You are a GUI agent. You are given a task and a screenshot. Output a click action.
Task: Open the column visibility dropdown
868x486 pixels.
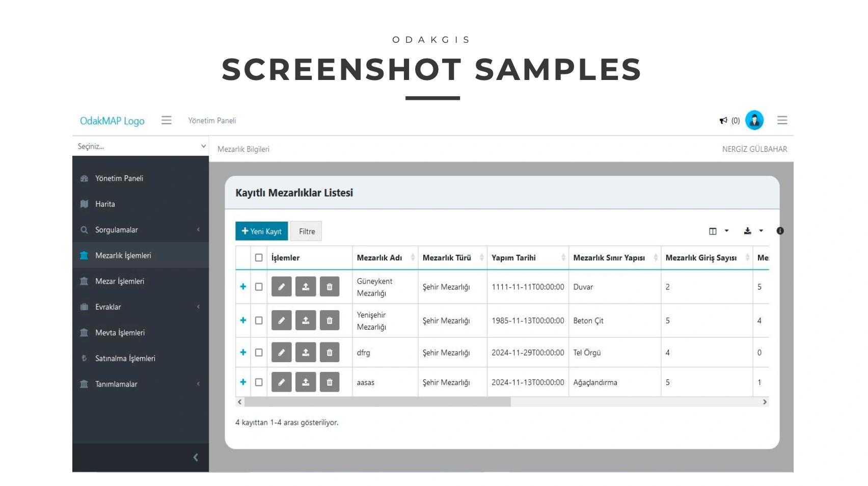tap(718, 231)
